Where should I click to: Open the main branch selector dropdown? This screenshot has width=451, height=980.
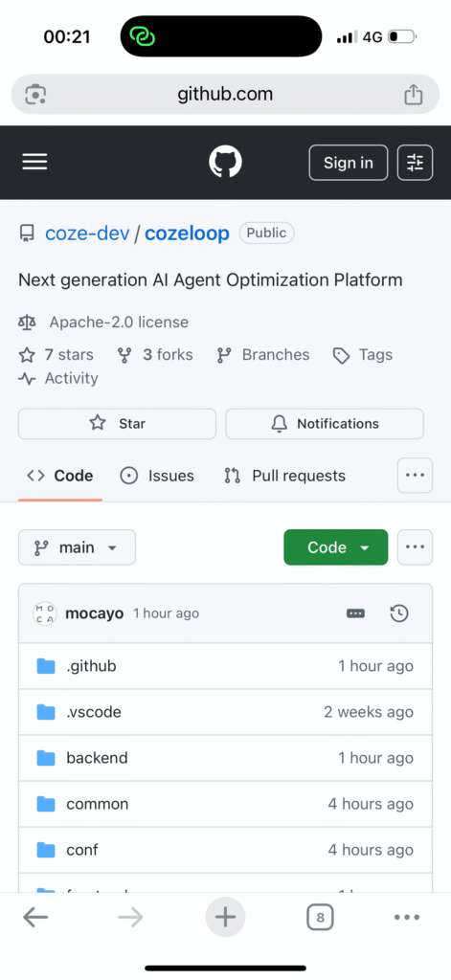tap(77, 547)
